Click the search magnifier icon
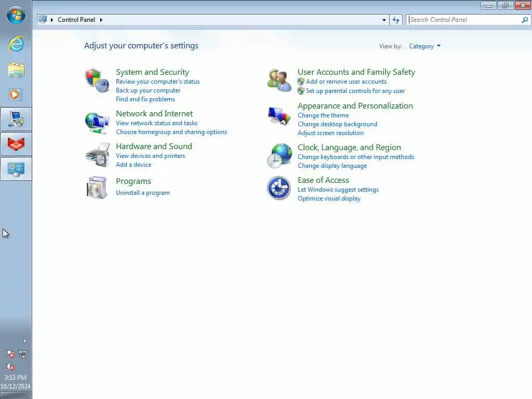The image size is (532, 399). click(x=525, y=20)
